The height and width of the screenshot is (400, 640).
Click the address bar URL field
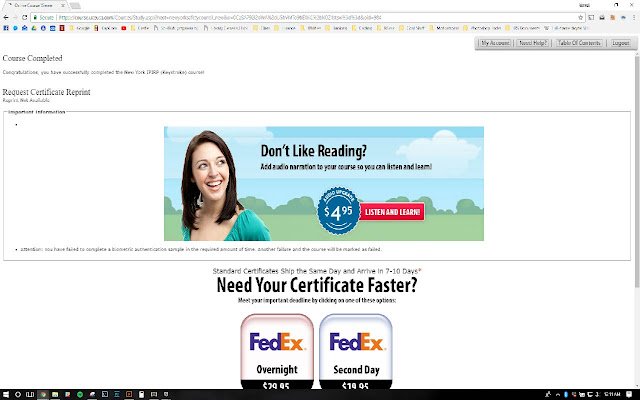click(x=306, y=18)
